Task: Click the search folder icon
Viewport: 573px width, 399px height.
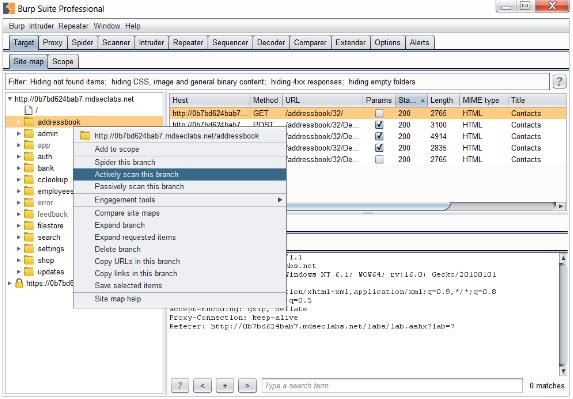Action: pyautogui.click(x=29, y=237)
